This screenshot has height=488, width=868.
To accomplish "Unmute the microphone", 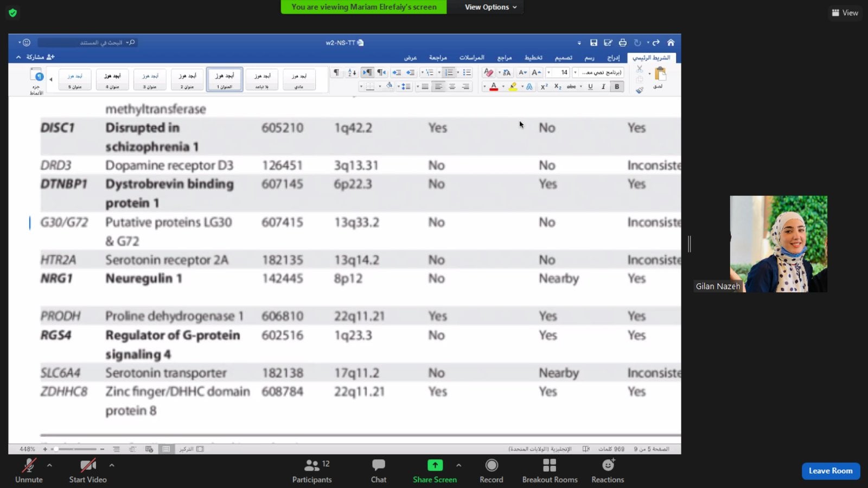I will [x=29, y=465].
